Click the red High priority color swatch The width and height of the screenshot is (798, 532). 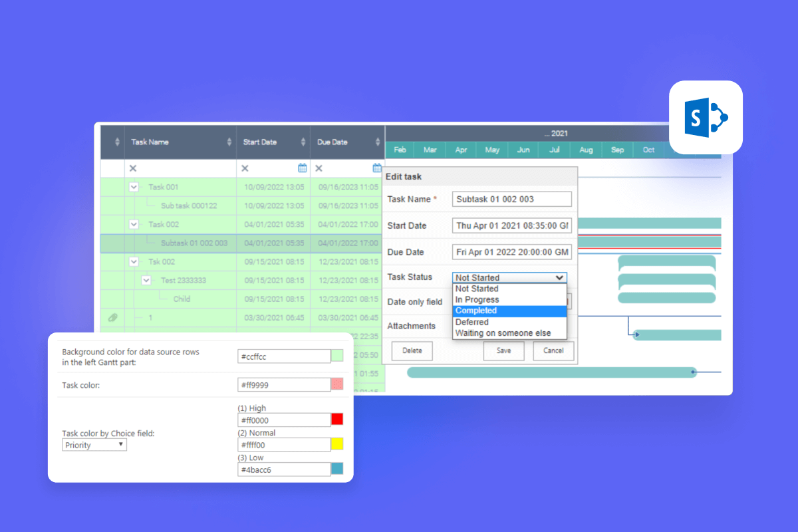point(337,420)
